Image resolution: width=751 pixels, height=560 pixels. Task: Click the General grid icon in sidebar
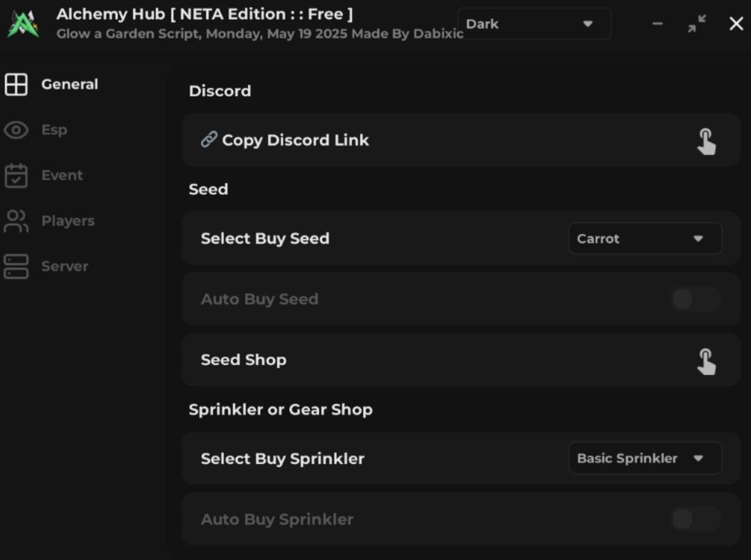tap(16, 84)
